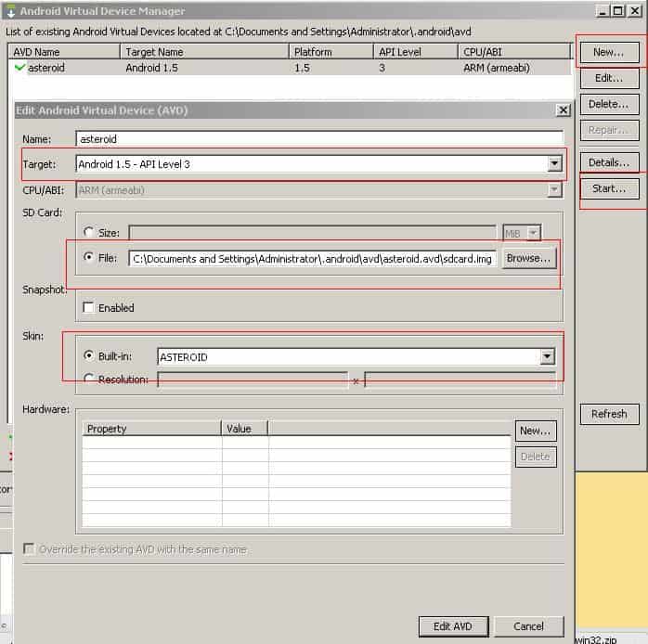Click the Edit AVD button
Viewport: 648px width, 644px height.
pos(453,626)
